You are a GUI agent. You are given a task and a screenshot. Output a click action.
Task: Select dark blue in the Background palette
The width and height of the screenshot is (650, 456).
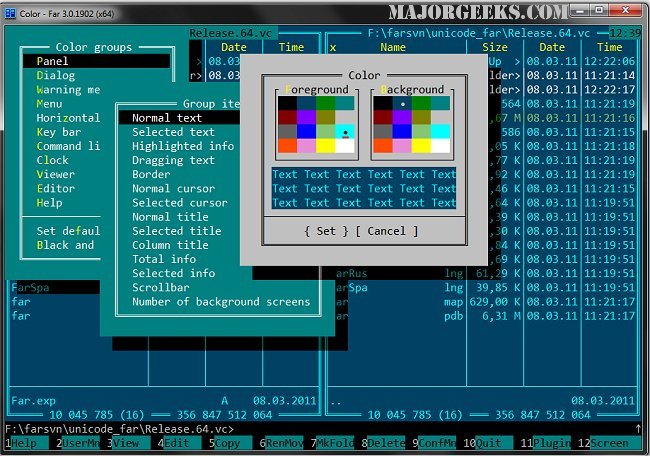pyautogui.click(x=402, y=103)
